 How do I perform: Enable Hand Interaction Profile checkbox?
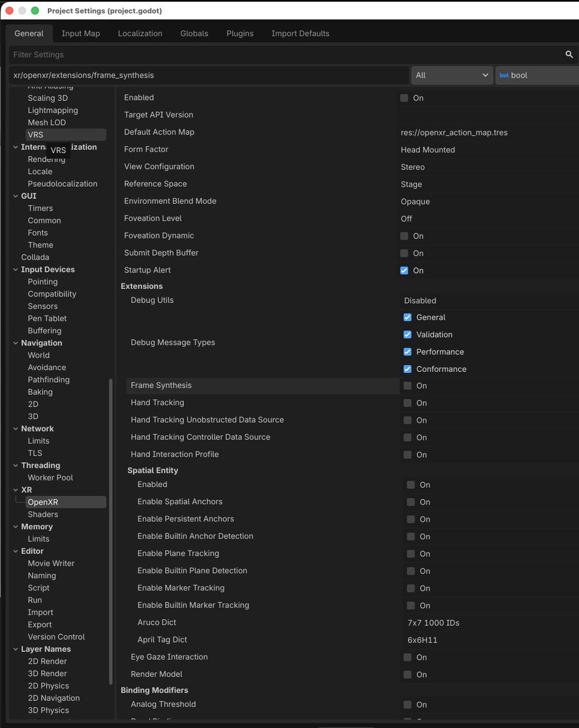coord(407,455)
